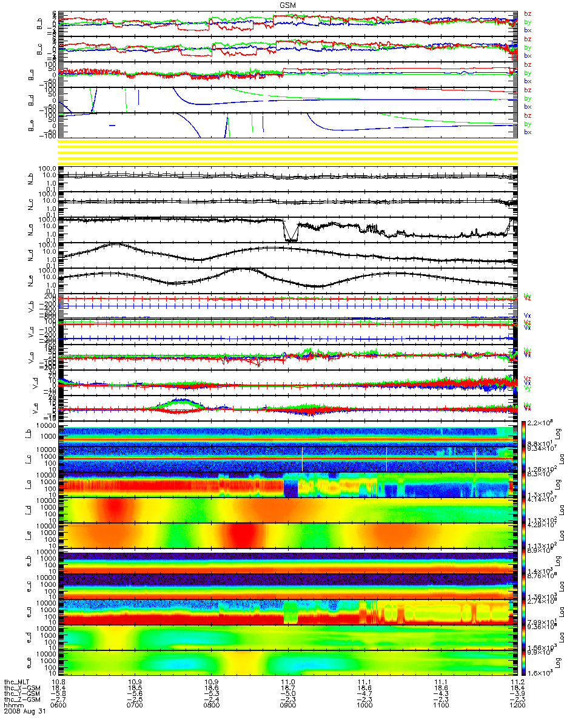Click the MLT value 10.8
Viewport: 564px width, 728px height.
tap(59, 682)
